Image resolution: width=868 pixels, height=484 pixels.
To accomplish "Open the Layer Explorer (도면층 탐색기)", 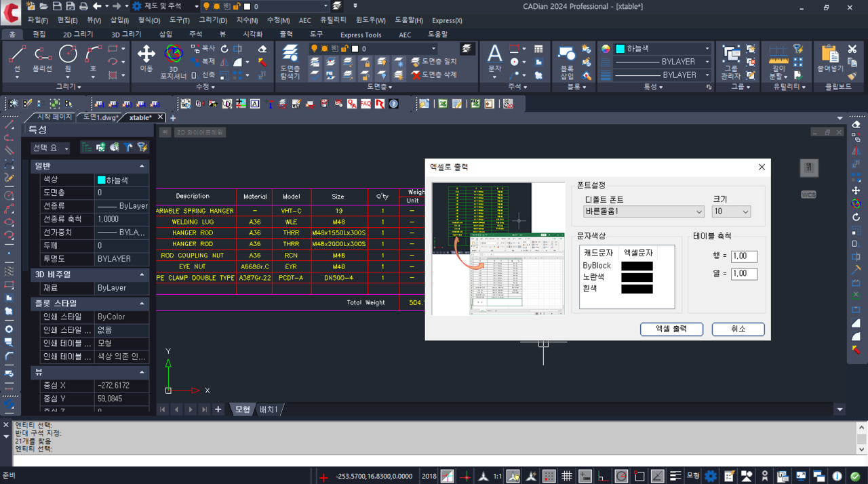I will (290, 56).
